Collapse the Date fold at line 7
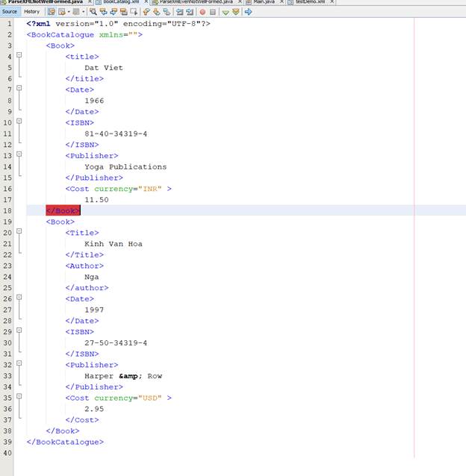This screenshot has height=476, width=466. pos(19,88)
